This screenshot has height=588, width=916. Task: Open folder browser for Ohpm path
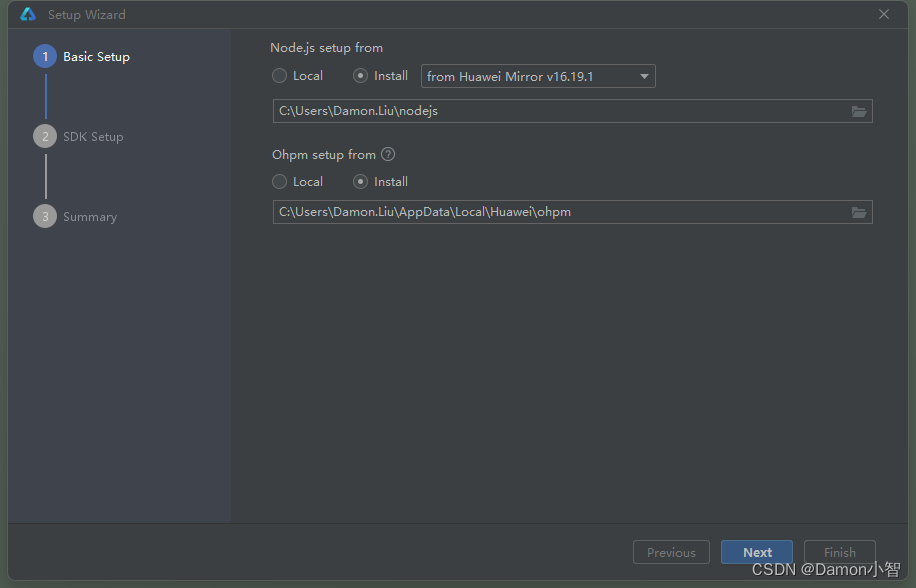tap(858, 213)
